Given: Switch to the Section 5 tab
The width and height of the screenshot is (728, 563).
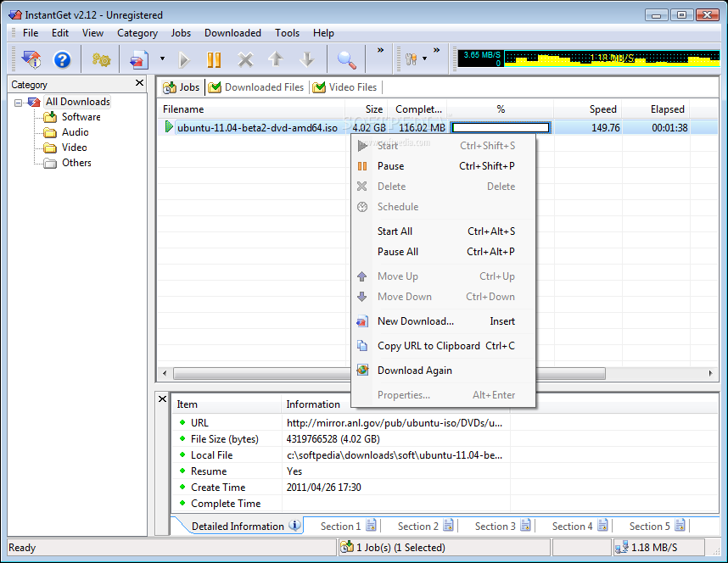Looking at the screenshot, I should pyautogui.click(x=656, y=527).
